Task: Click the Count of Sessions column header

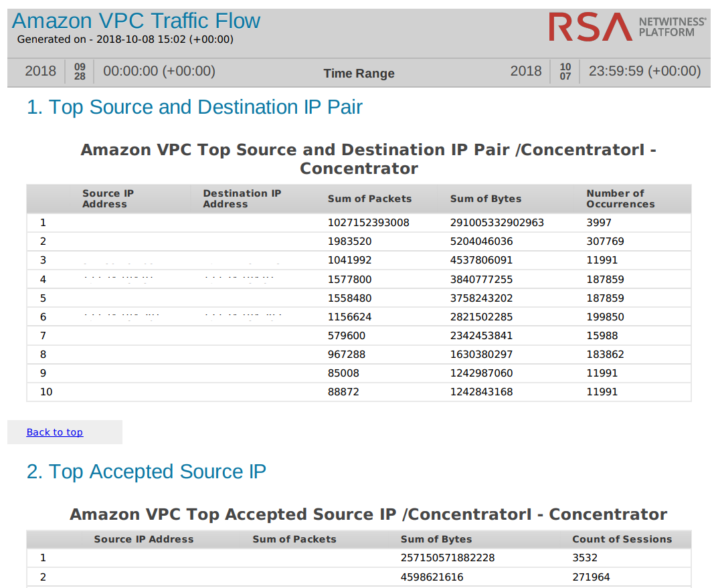Action: tap(622, 539)
